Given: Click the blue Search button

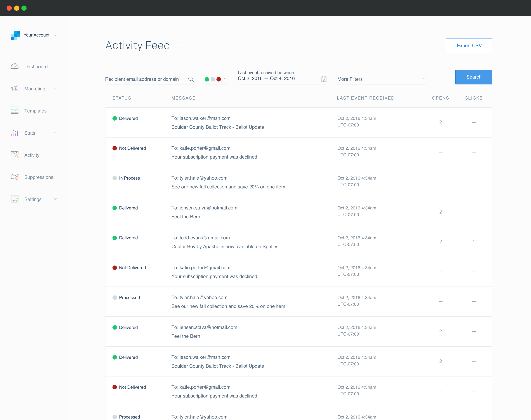Looking at the screenshot, I should (474, 77).
